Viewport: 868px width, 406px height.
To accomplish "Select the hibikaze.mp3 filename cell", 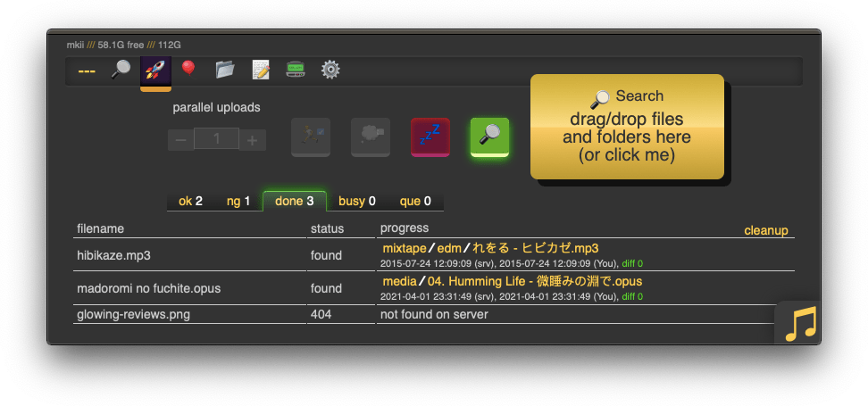I will point(189,255).
